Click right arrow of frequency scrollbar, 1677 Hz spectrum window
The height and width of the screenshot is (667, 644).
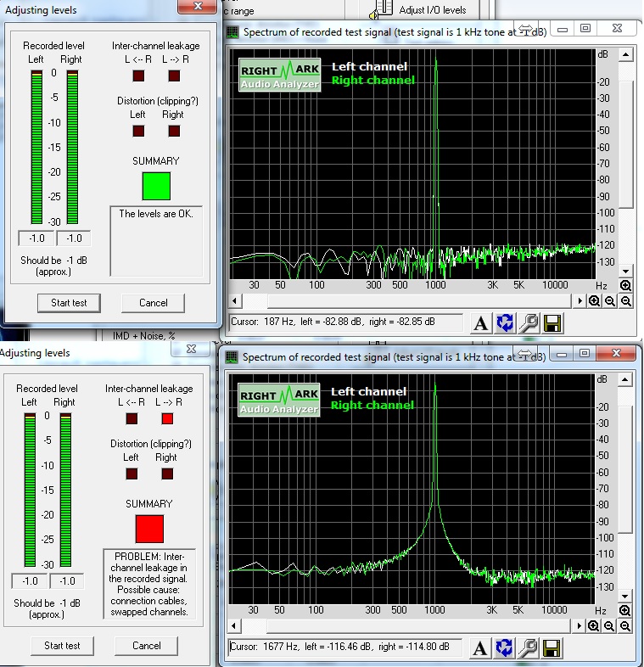coord(579,626)
